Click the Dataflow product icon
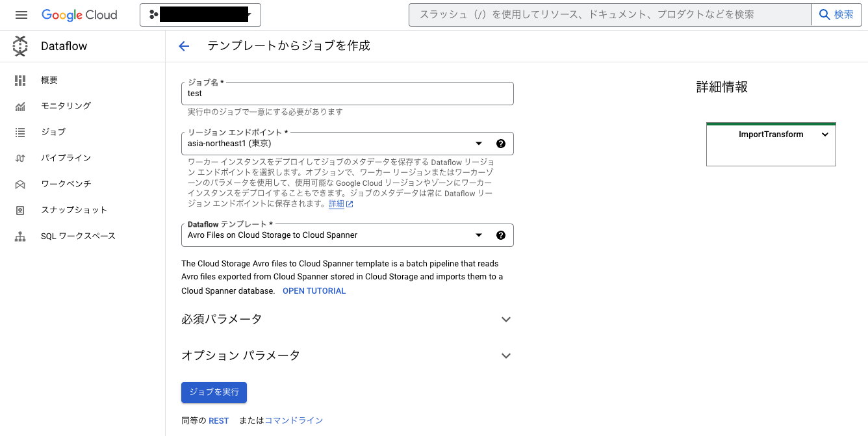868x436 pixels. click(x=20, y=46)
